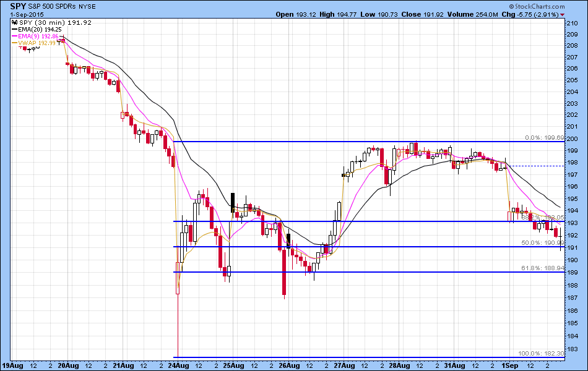Click the red down-triangle after the Chg value

click(563, 15)
